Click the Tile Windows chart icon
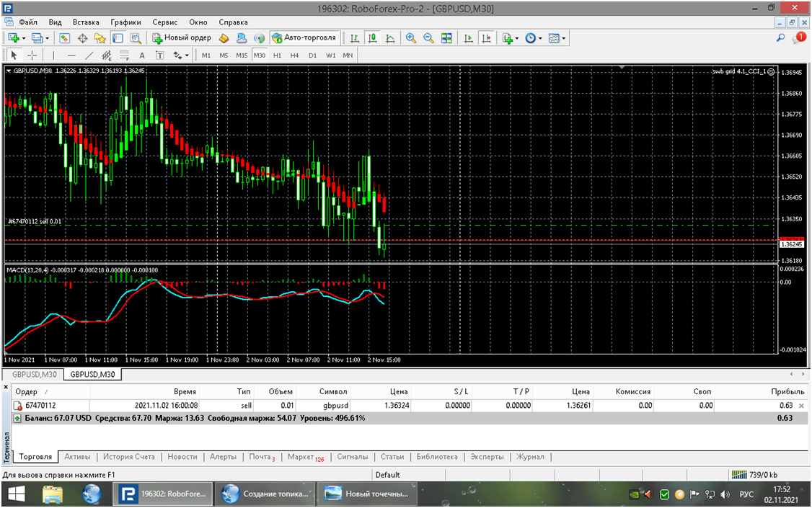812x508 pixels. pos(446,38)
